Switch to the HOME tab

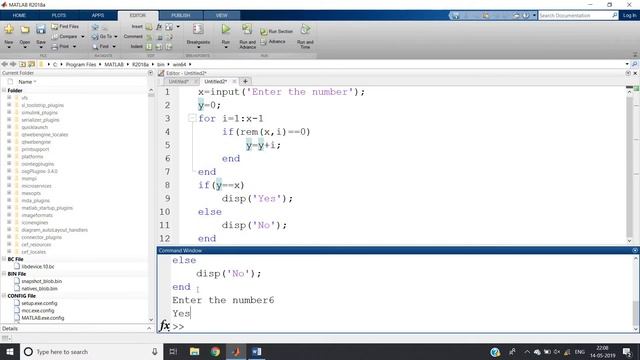[19, 16]
